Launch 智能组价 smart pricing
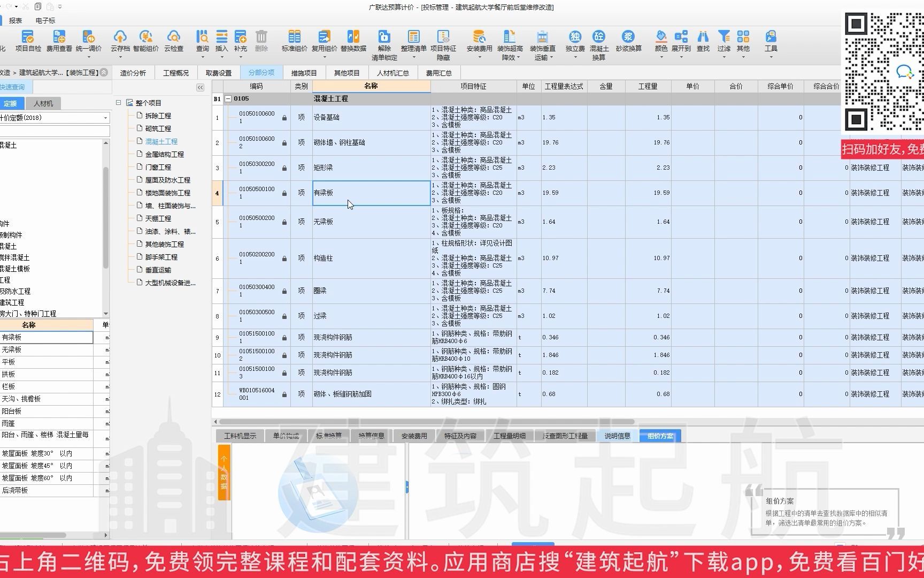The image size is (924, 578). (x=145, y=41)
